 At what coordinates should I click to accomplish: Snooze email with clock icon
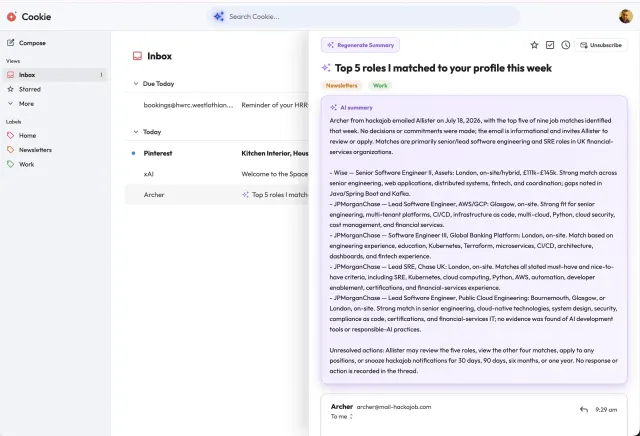[x=565, y=45]
